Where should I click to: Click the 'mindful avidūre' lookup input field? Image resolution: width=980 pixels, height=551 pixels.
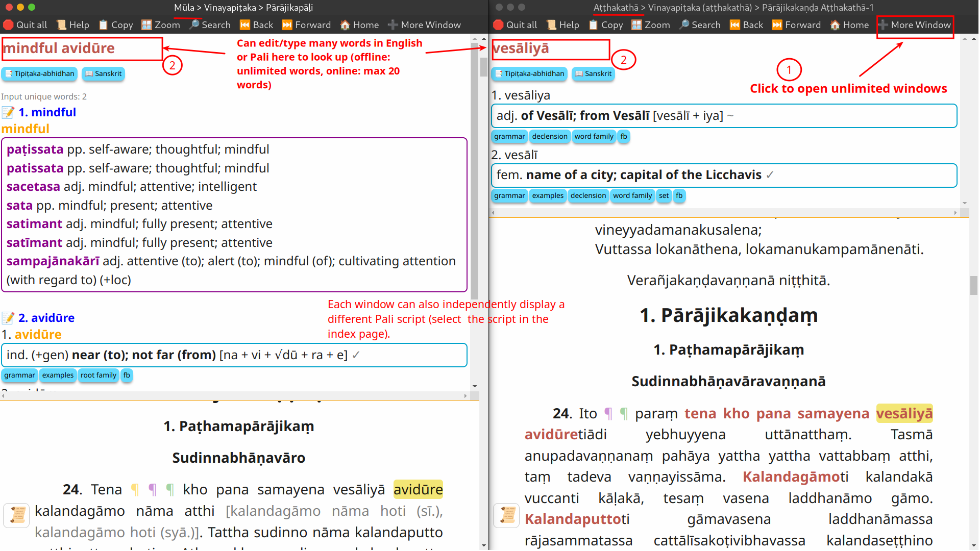[82, 48]
